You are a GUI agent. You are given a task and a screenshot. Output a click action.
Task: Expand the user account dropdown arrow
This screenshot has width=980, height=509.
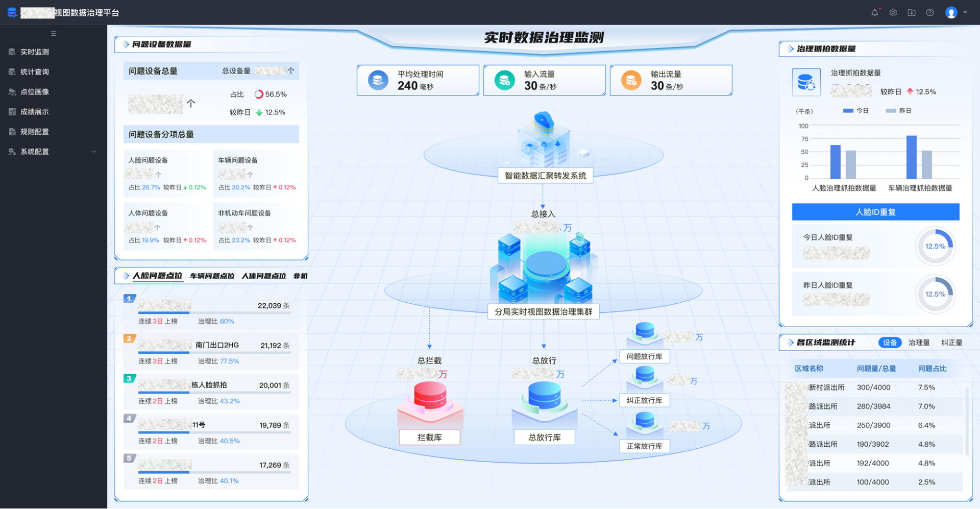tap(965, 13)
